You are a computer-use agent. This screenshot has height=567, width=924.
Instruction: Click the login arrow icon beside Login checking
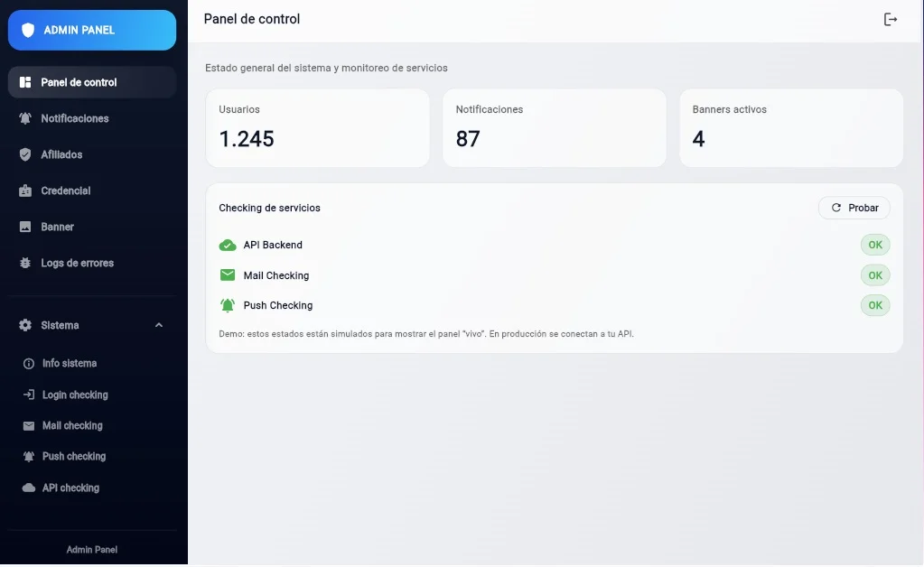[28, 395]
